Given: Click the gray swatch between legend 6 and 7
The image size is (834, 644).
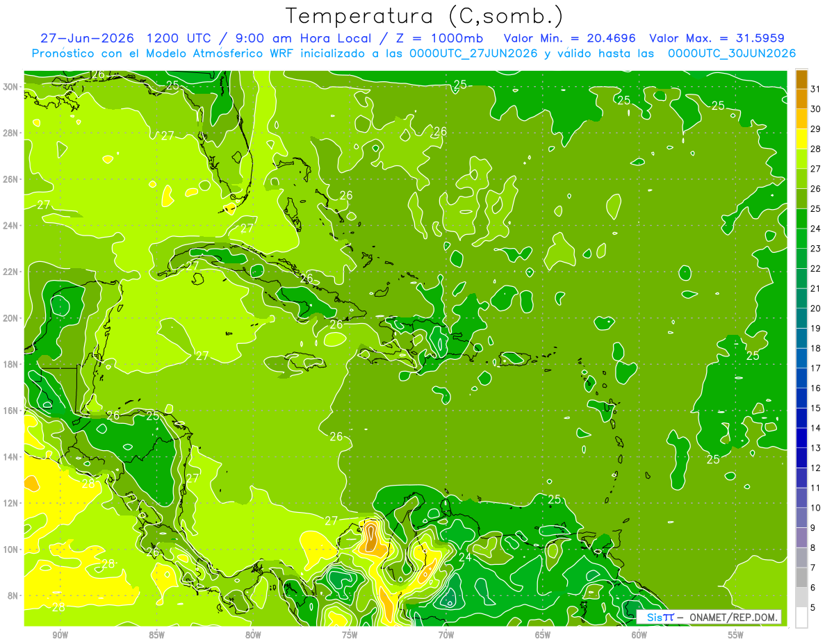Looking at the screenshot, I should pyautogui.click(x=801, y=578).
